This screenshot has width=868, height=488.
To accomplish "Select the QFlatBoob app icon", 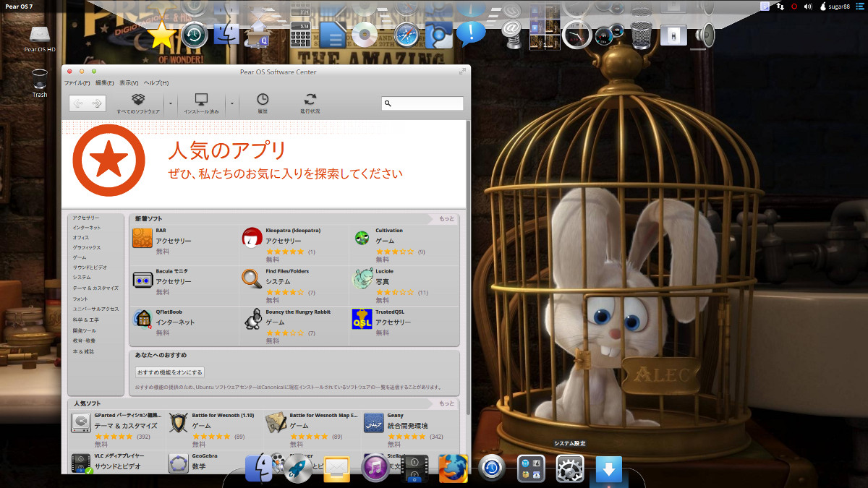I will click(x=142, y=319).
